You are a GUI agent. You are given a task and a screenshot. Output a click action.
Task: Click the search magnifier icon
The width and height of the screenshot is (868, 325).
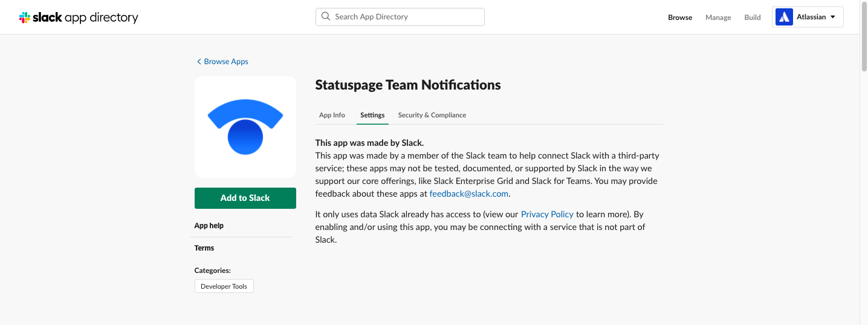(x=326, y=17)
